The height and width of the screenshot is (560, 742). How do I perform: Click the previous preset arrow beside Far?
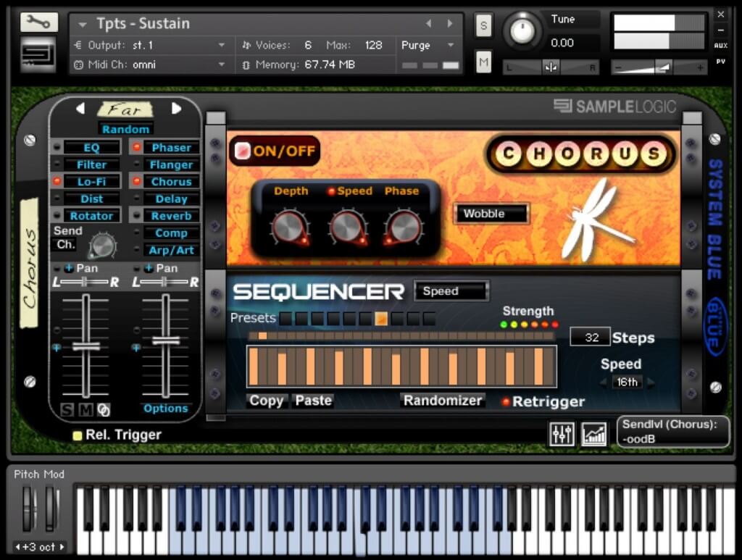pyautogui.click(x=80, y=109)
